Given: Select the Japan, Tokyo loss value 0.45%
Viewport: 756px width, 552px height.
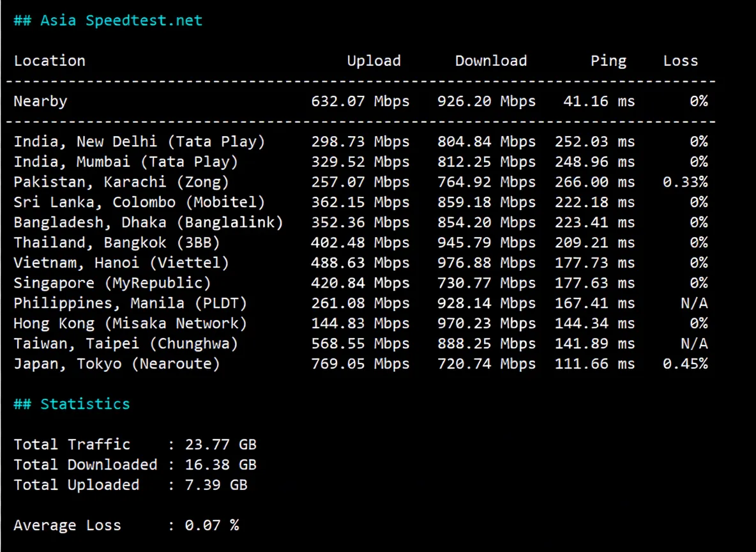Looking at the screenshot, I should 685,363.
